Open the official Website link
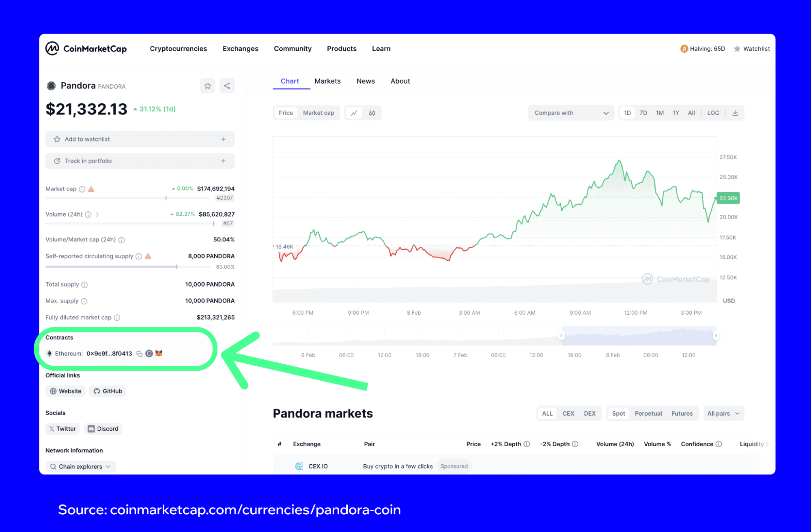 (x=65, y=391)
